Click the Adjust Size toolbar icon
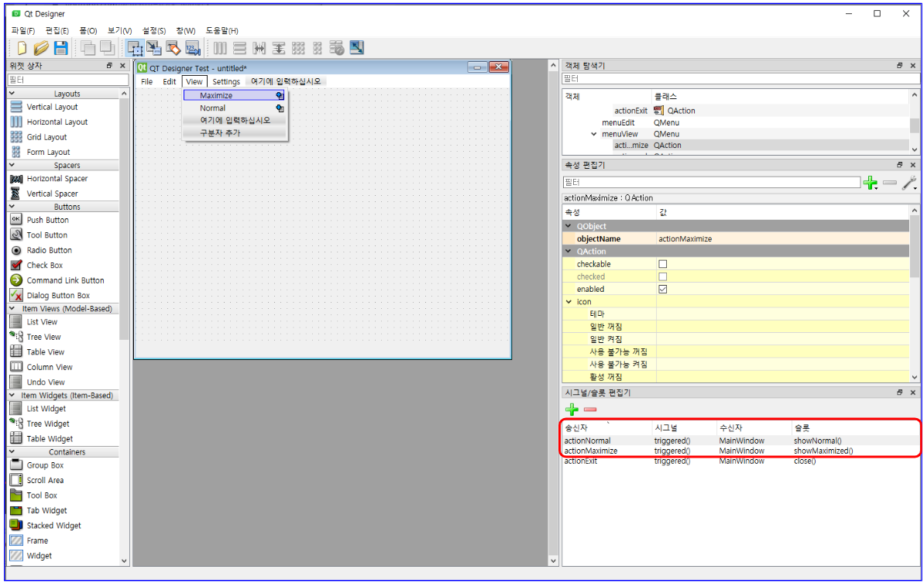The height and width of the screenshot is (583, 924). coord(356,48)
